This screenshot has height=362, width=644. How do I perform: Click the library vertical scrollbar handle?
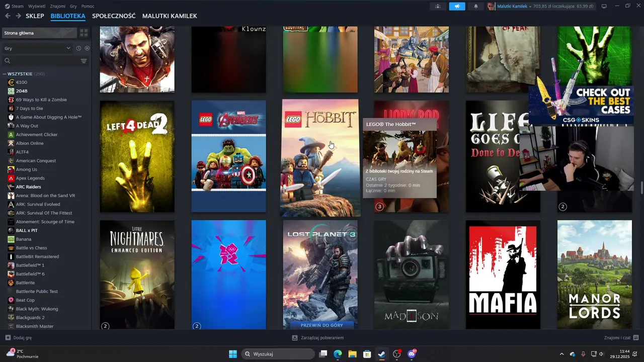tap(641, 188)
